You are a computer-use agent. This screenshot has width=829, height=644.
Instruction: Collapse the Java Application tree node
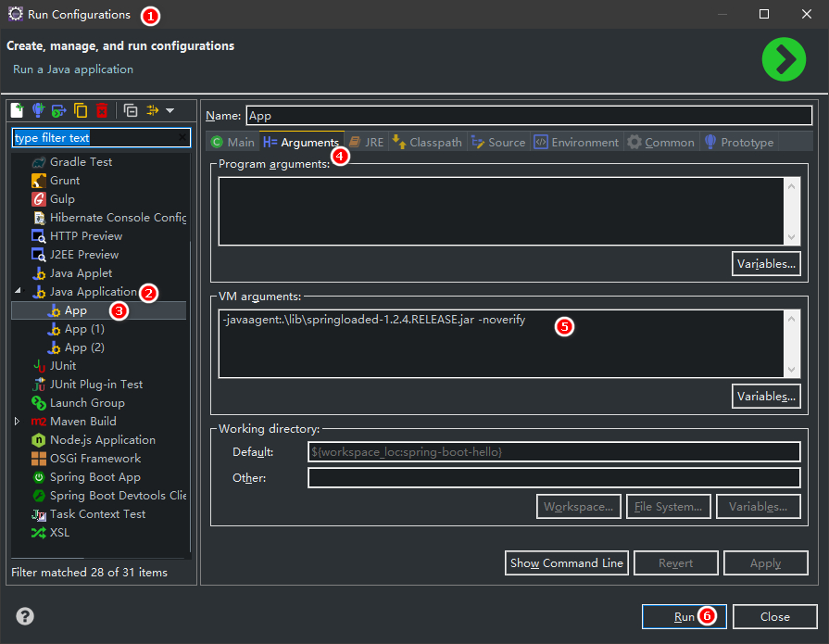pyautogui.click(x=18, y=290)
